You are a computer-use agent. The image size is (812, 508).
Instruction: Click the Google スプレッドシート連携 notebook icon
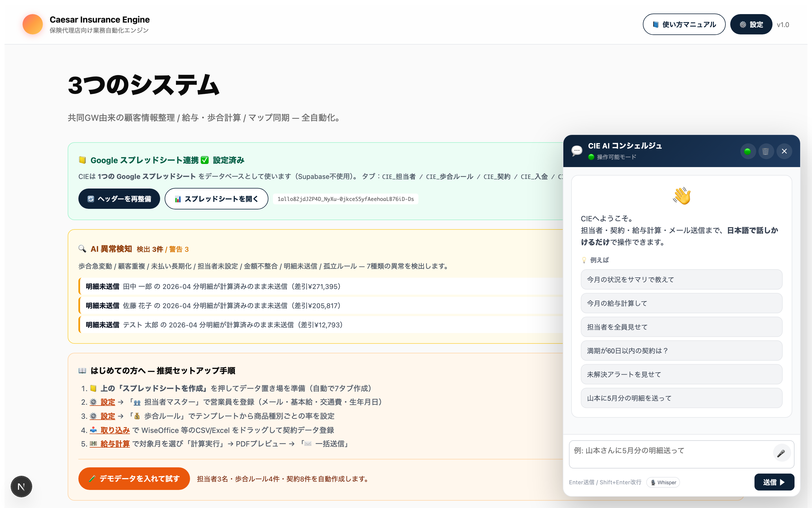(82, 160)
